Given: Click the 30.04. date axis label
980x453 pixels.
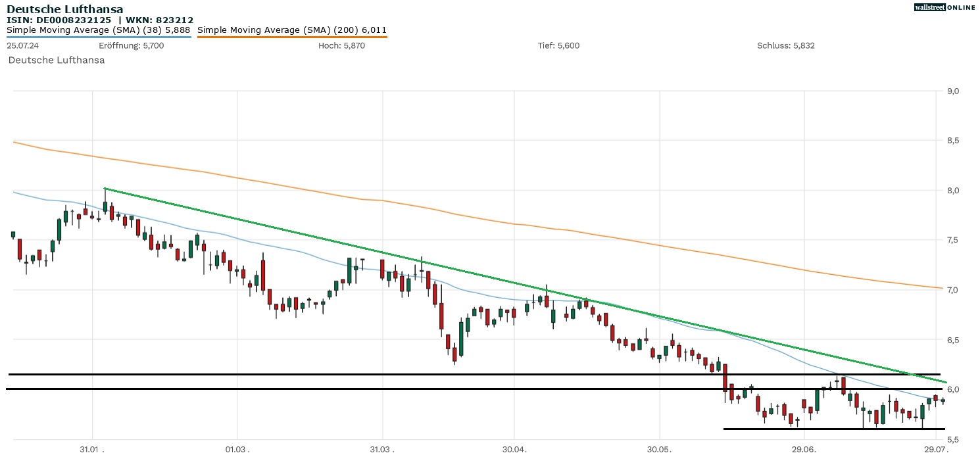Looking at the screenshot, I should pyautogui.click(x=514, y=449).
